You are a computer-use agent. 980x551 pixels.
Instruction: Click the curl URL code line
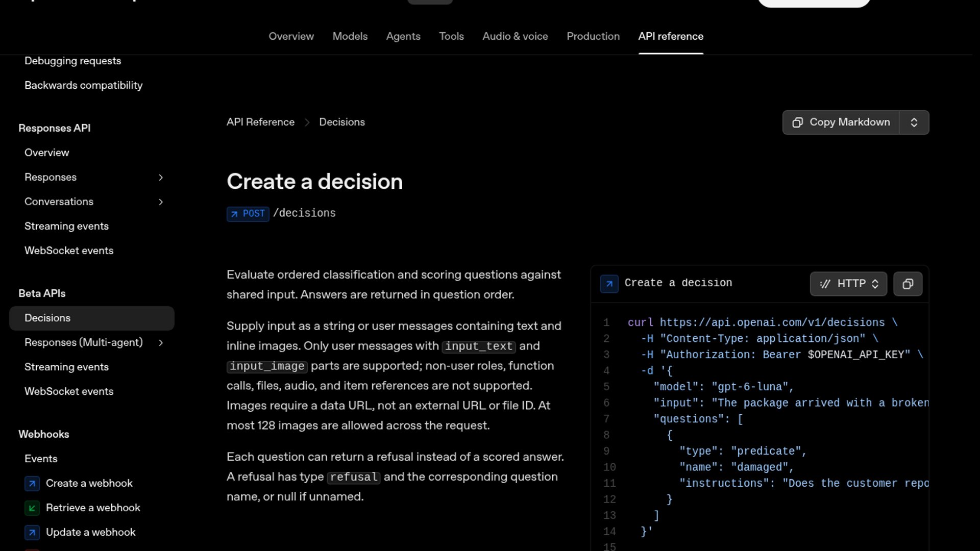[763, 322]
